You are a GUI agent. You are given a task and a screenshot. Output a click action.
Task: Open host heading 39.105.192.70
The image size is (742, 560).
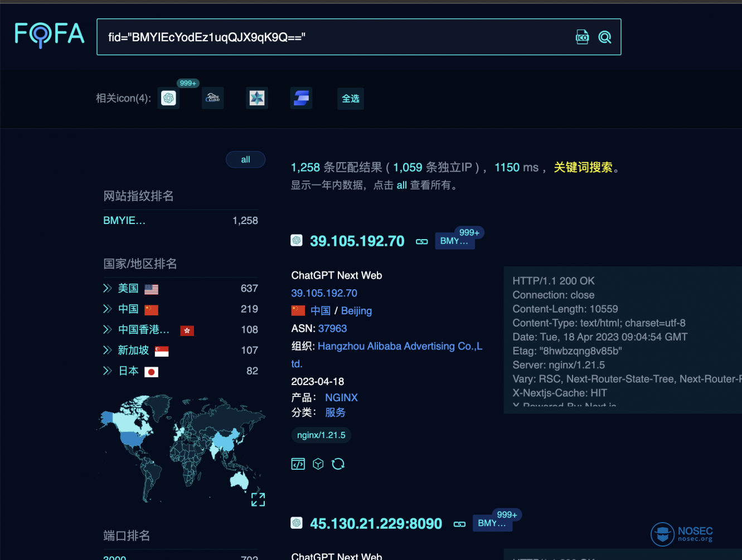(x=357, y=241)
